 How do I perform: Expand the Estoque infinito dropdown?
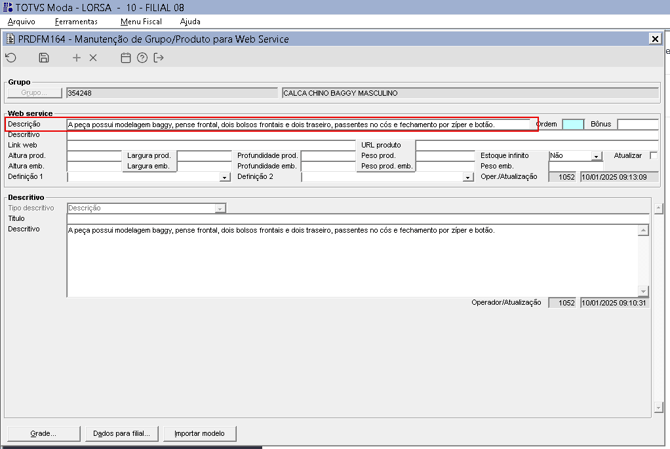(596, 157)
